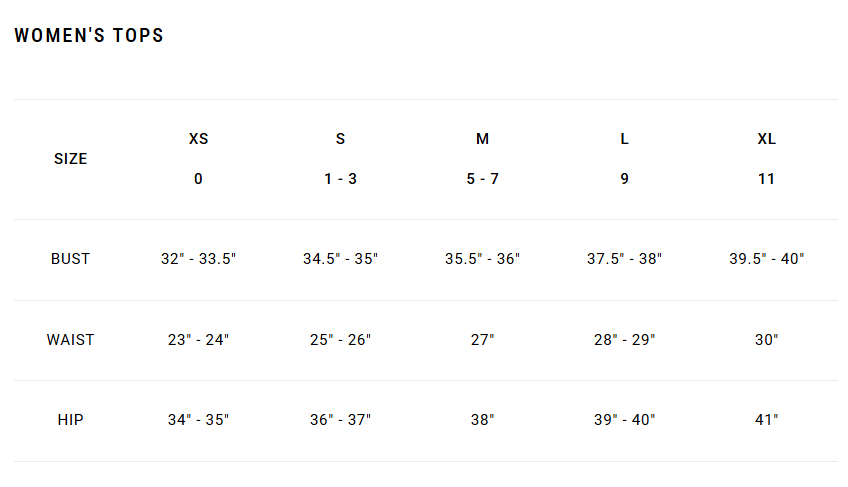Click the WAIST row label
The height and width of the screenshot is (487, 848).
point(70,340)
